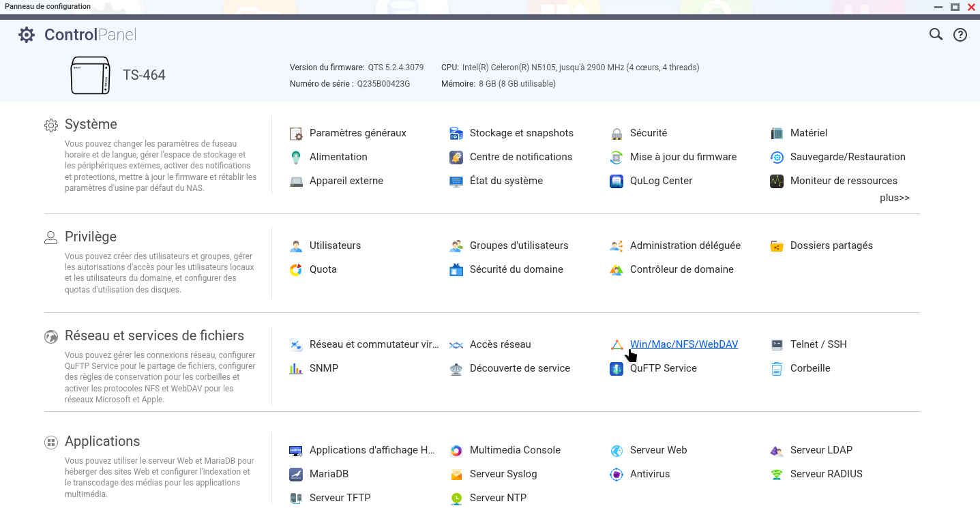
Task: Open the Appareil externe icon
Action: (296, 181)
